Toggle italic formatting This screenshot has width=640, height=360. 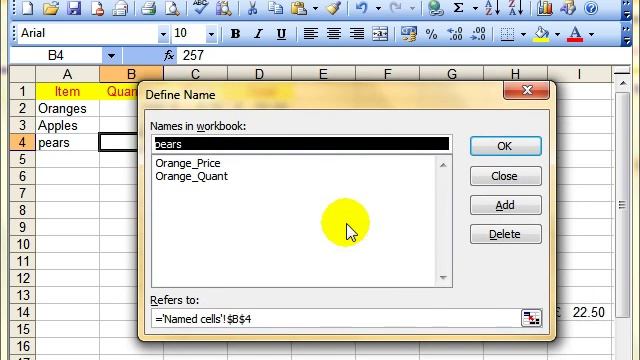point(258,33)
